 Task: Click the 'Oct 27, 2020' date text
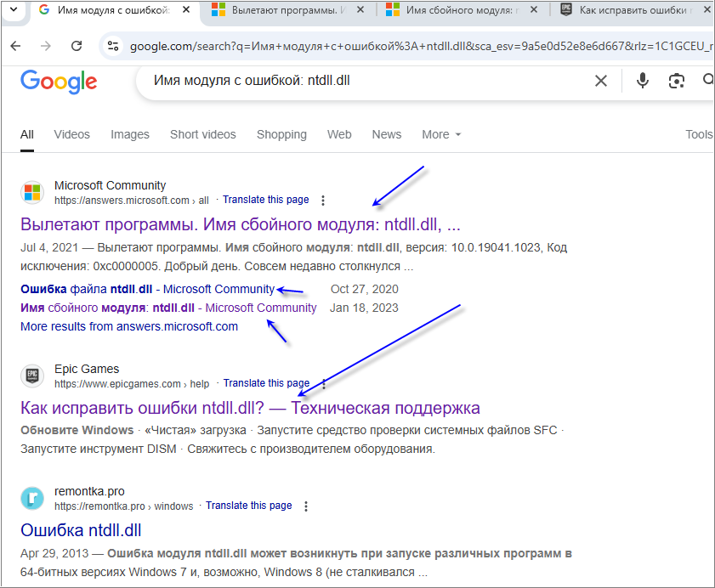(365, 290)
